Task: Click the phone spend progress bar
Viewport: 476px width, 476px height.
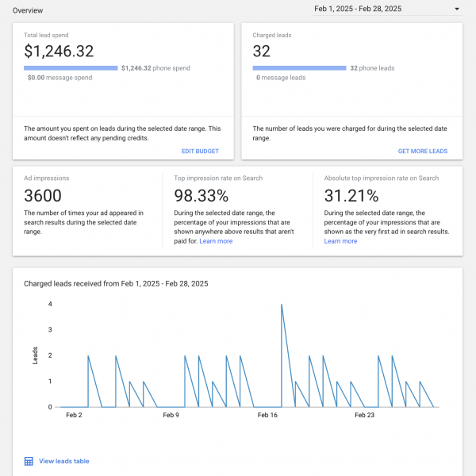Action: (71, 68)
